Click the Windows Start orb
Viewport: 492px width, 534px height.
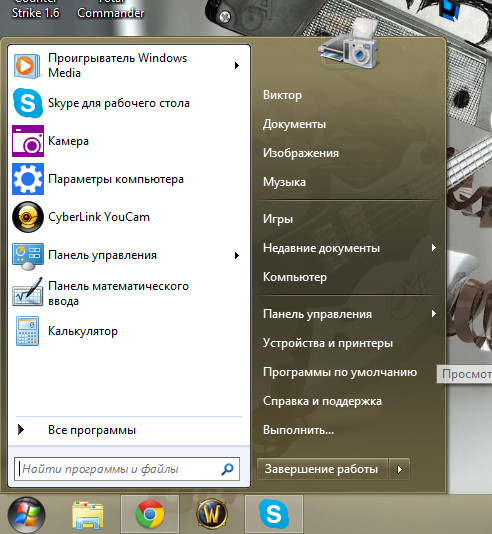[x=27, y=514]
